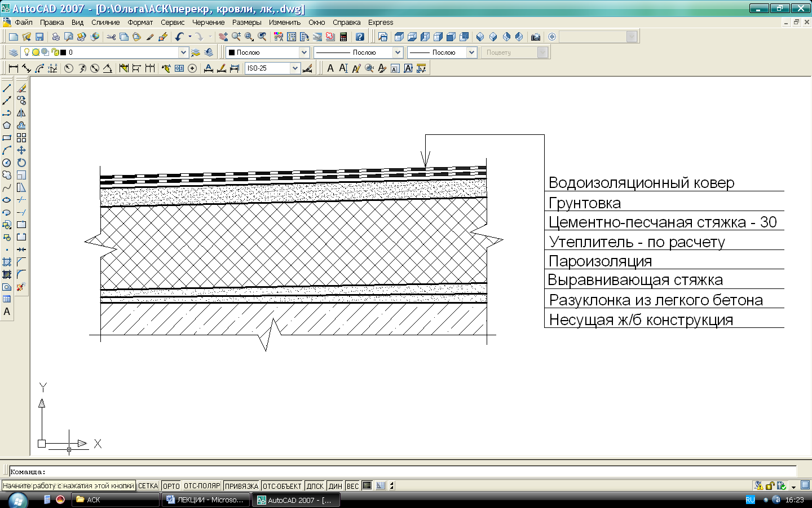The width and height of the screenshot is (812, 508).
Task: Toggle СЕТКА grid display
Action: click(x=148, y=486)
